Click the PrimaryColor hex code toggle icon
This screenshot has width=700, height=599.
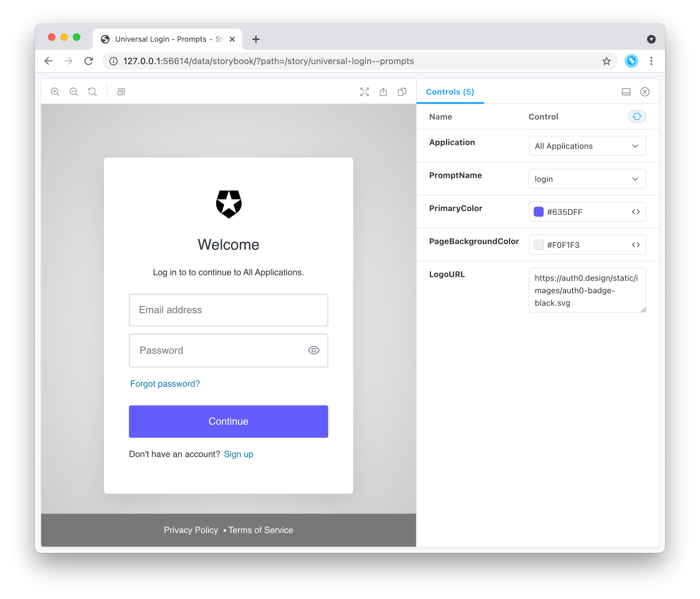click(x=636, y=212)
